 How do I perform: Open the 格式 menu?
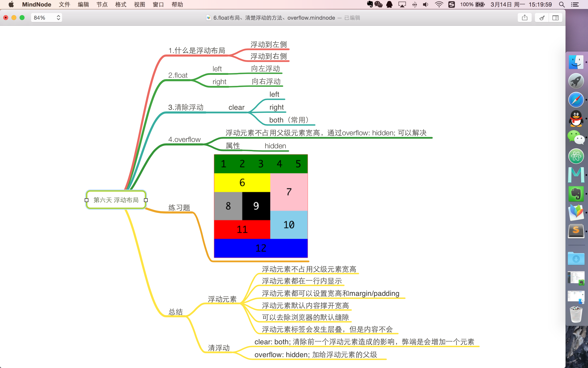[x=121, y=4]
